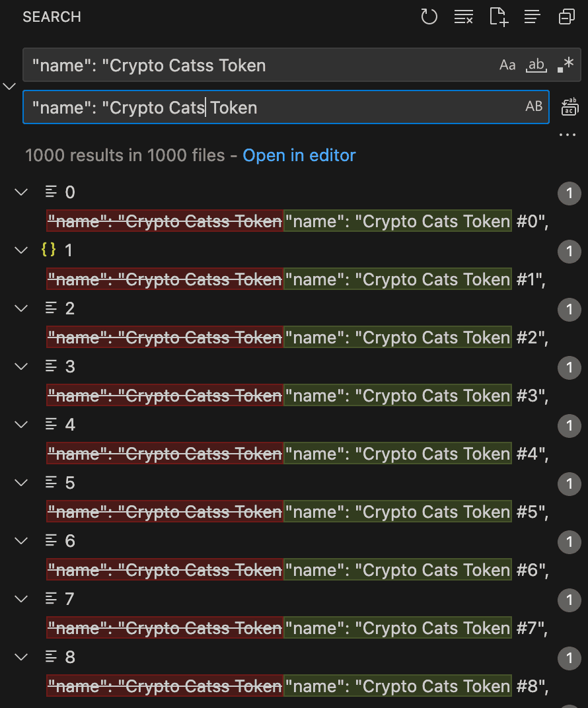
Task: Open a new search editor
Action: pyautogui.click(x=498, y=17)
